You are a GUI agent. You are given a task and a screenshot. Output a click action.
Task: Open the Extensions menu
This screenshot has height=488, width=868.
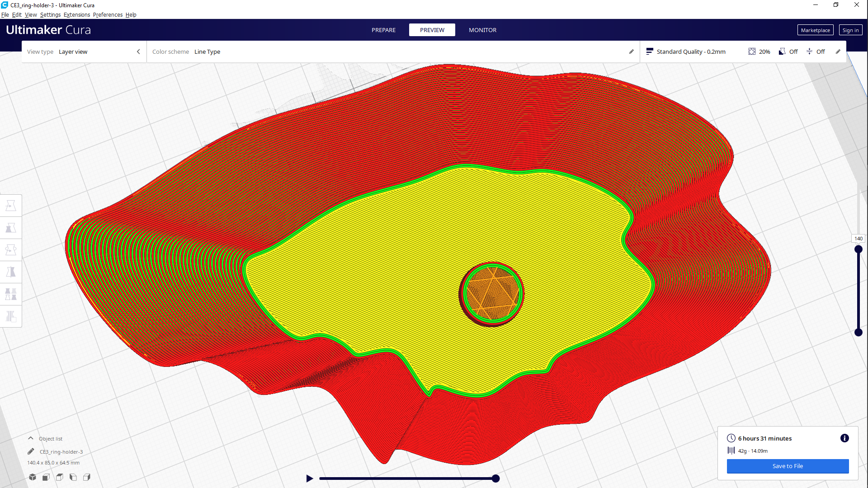(76, 14)
